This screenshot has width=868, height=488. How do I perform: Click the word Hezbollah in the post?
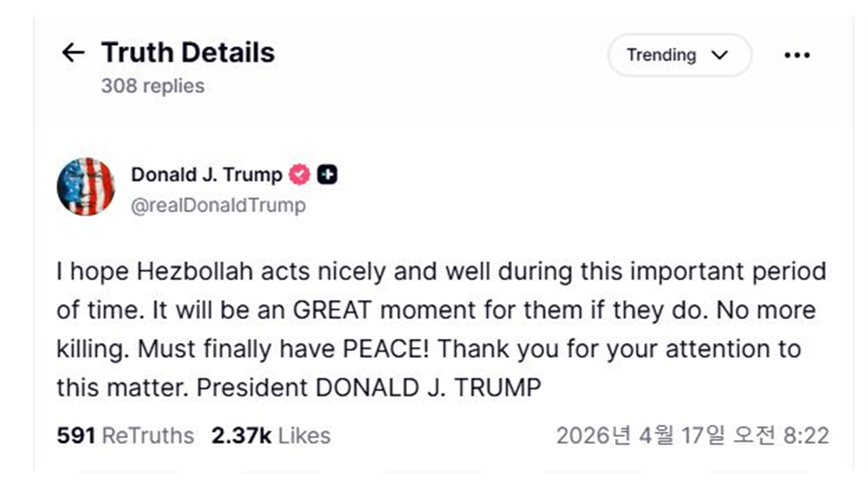coord(196,272)
